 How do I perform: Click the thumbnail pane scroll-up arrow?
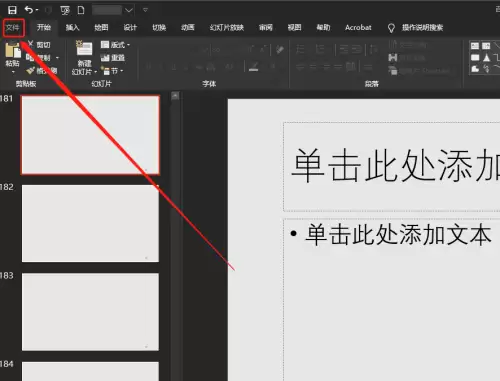pos(175,96)
